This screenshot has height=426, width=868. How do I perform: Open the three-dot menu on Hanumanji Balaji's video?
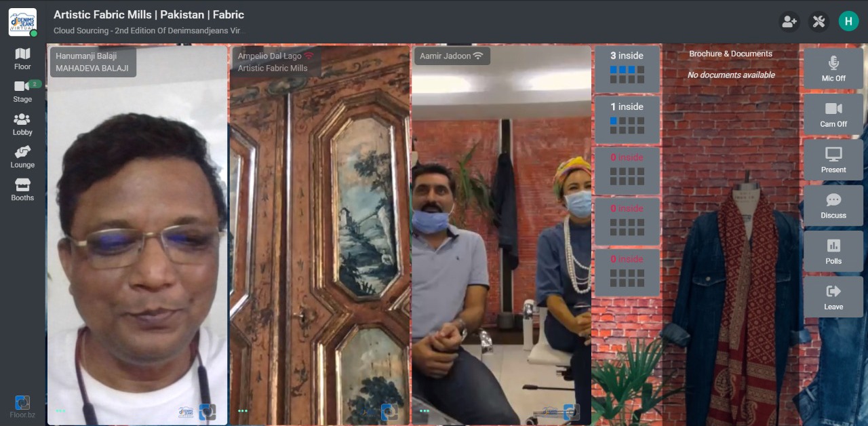coord(61,411)
